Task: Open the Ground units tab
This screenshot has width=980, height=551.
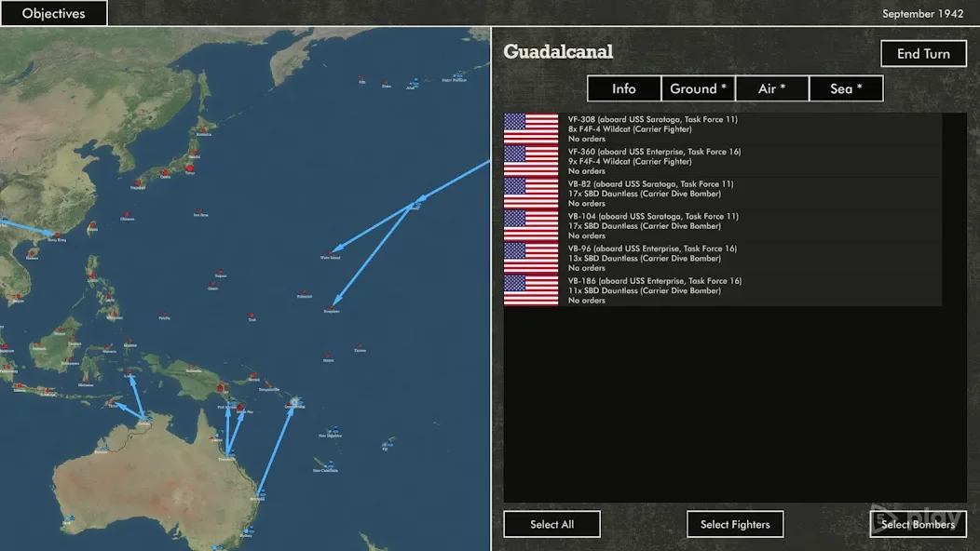Action: pyautogui.click(x=699, y=88)
